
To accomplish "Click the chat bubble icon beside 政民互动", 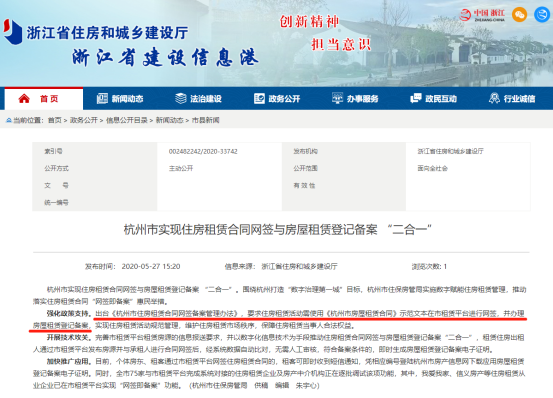I will pyautogui.click(x=416, y=98).
